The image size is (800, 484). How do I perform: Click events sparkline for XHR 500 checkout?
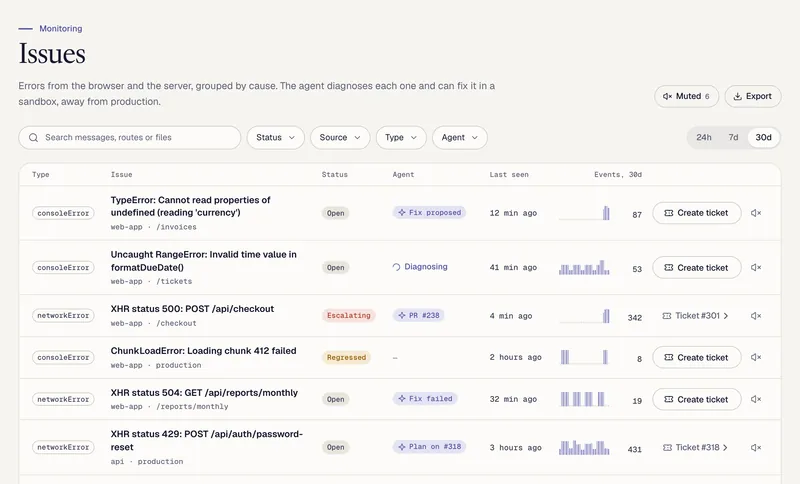[584, 316]
